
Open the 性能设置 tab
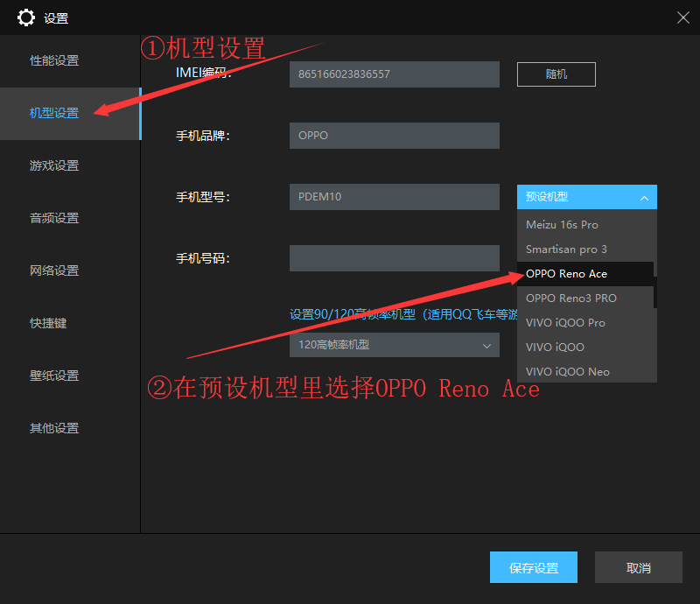point(54,60)
